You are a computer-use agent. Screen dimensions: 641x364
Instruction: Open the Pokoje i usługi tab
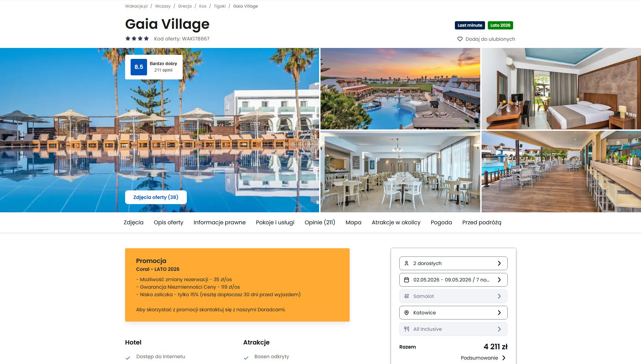pyautogui.click(x=275, y=222)
